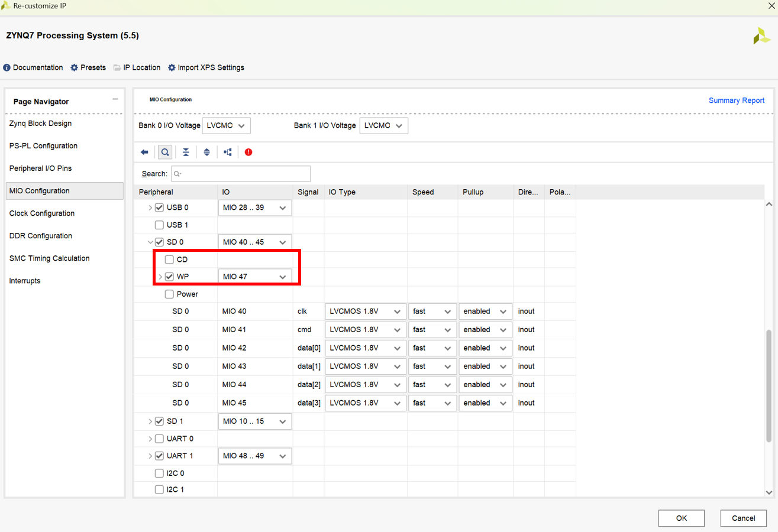Enable the I2C 0 checkbox

159,473
